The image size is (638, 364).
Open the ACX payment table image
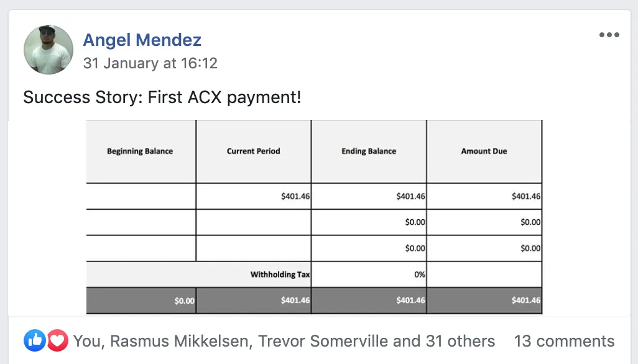(314, 217)
